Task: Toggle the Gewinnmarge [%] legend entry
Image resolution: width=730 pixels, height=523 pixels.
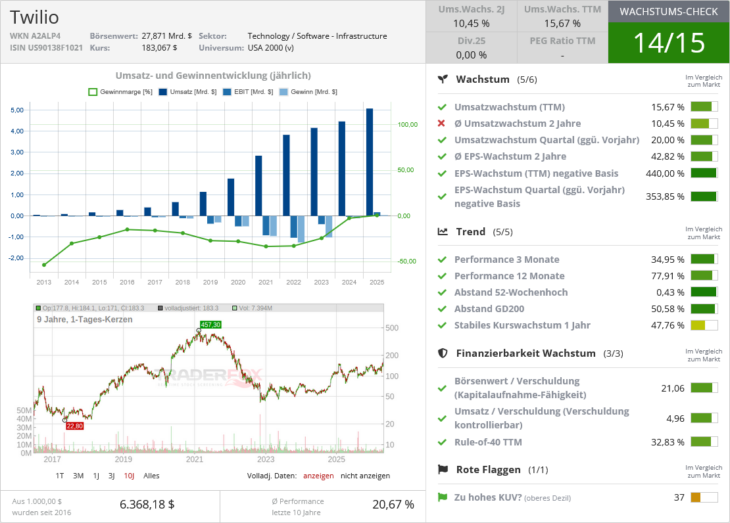Action: pyautogui.click(x=120, y=92)
